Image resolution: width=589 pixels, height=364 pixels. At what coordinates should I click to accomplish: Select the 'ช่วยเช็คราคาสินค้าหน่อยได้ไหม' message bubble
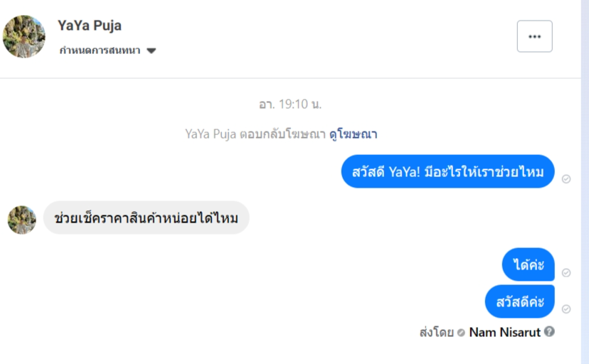pyautogui.click(x=147, y=218)
